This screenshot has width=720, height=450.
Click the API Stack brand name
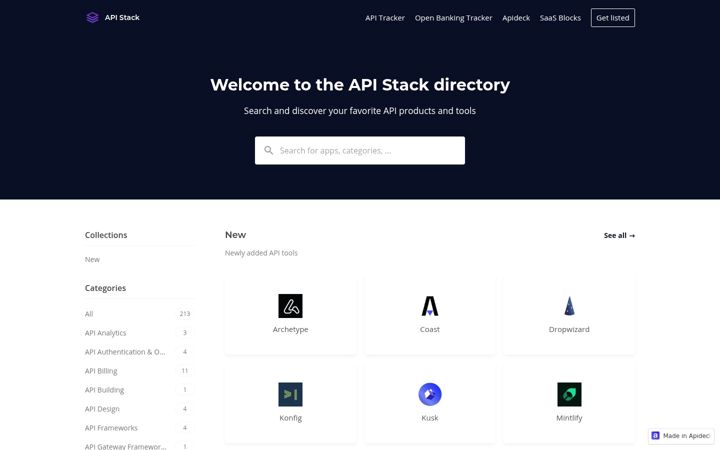tap(122, 17)
